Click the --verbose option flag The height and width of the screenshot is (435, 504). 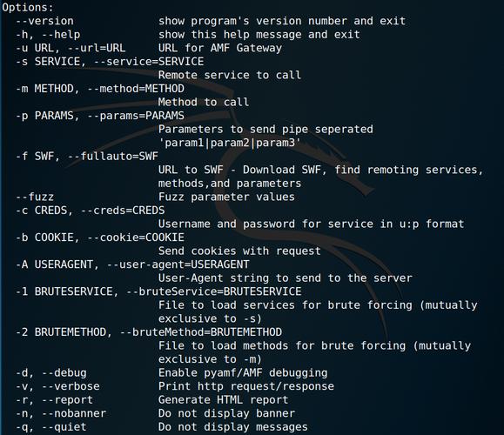pyautogui.click(x=71, y=386)
